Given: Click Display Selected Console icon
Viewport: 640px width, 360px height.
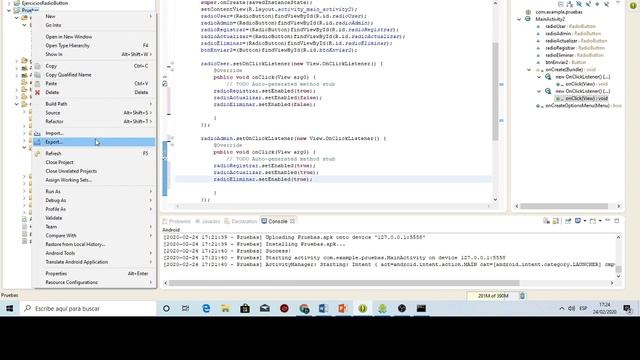Looking at the screenshot, I should (578, 221).
